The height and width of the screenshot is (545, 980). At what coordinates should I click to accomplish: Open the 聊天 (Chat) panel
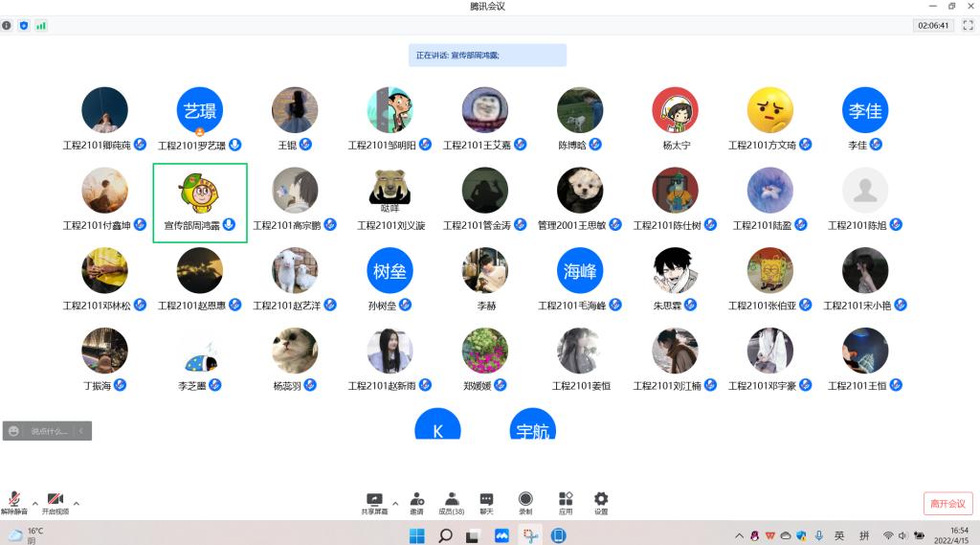click(x=486, y=503)
